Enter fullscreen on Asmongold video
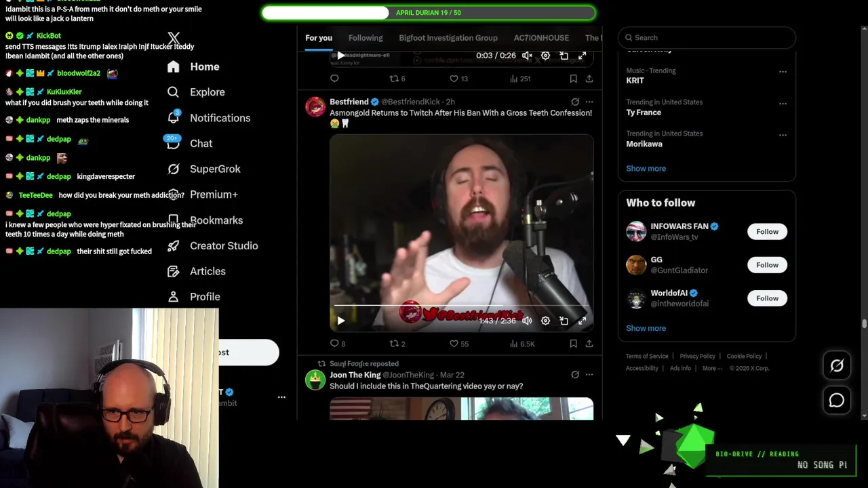 pos(582,321)
